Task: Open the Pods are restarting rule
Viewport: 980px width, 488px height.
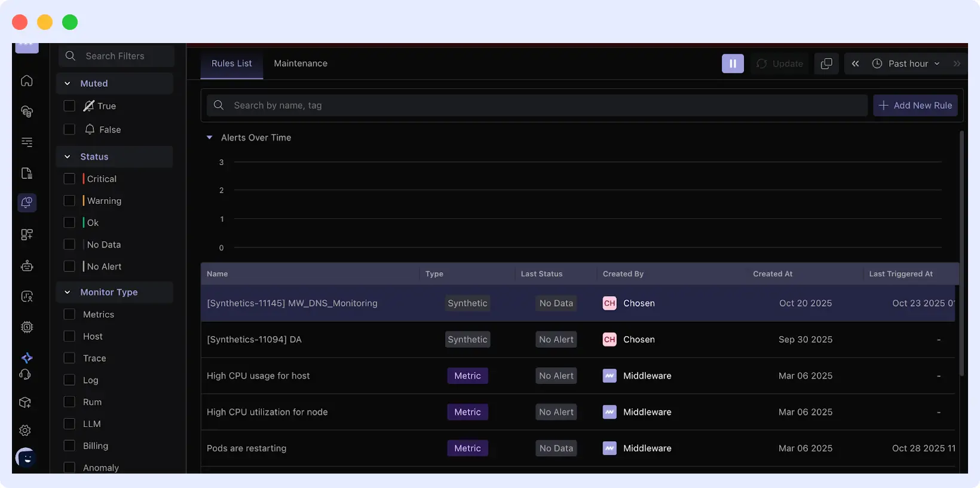Action: point(246,448)
